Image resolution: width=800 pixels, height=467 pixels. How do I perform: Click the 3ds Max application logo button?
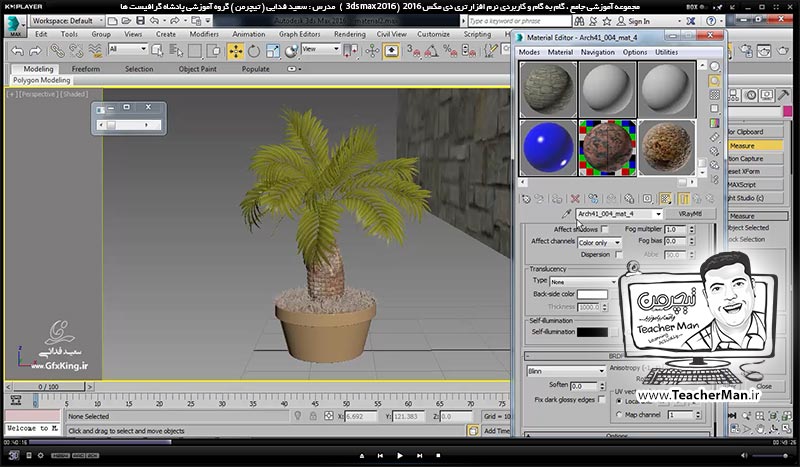pyautogui.click(x=14, y=26)
